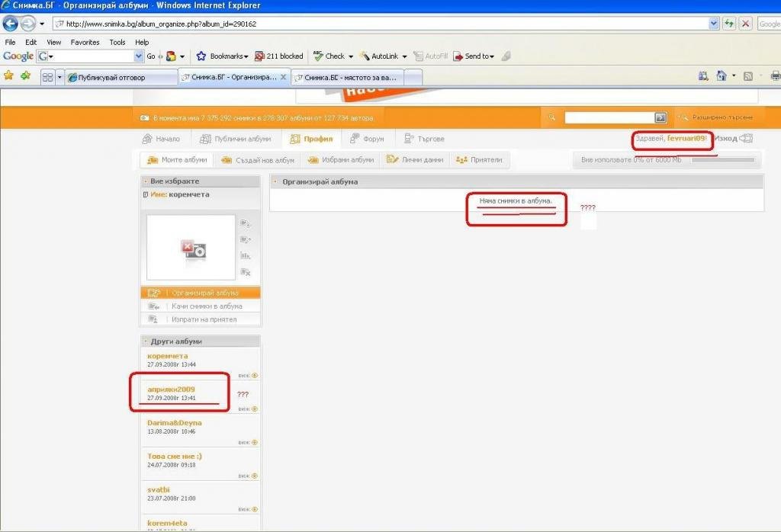This screenshot has height=532, width=781.
Task: Refresh the page with the green arrows
Action: [729, 24]
